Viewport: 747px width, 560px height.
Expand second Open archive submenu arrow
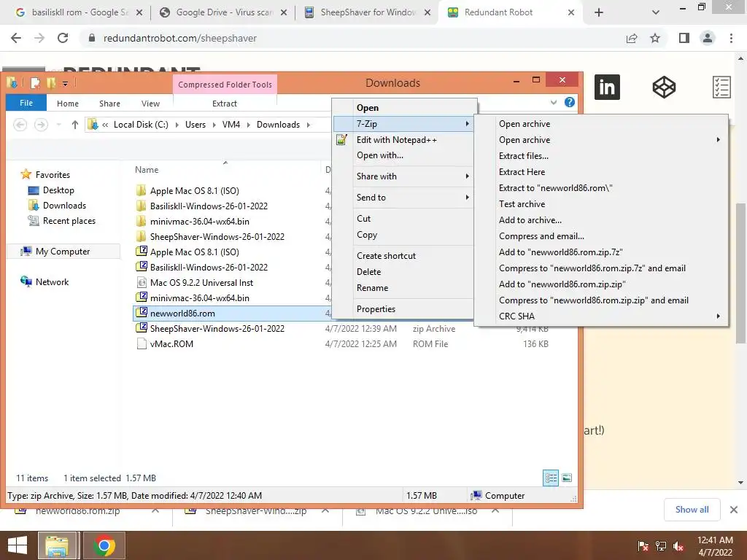(718, 139)
